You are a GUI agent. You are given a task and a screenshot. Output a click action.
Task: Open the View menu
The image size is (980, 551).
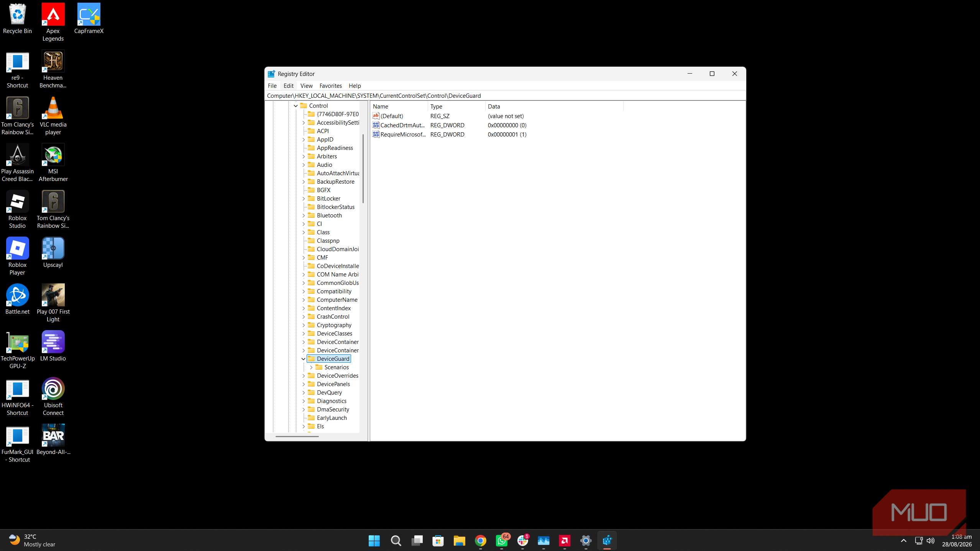[306, 86]
